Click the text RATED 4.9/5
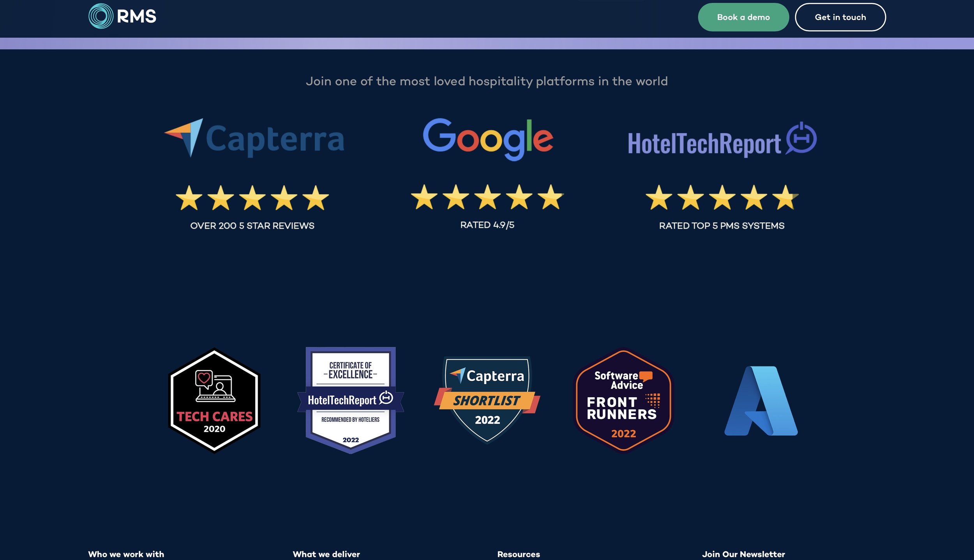Screen dimensions: 974x560 [x=487, y=225]
